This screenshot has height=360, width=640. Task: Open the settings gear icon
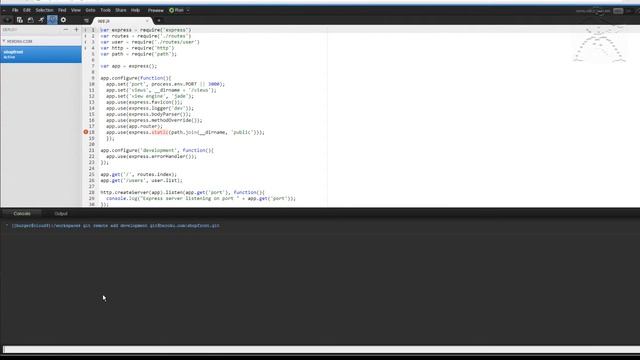(63, 20)
